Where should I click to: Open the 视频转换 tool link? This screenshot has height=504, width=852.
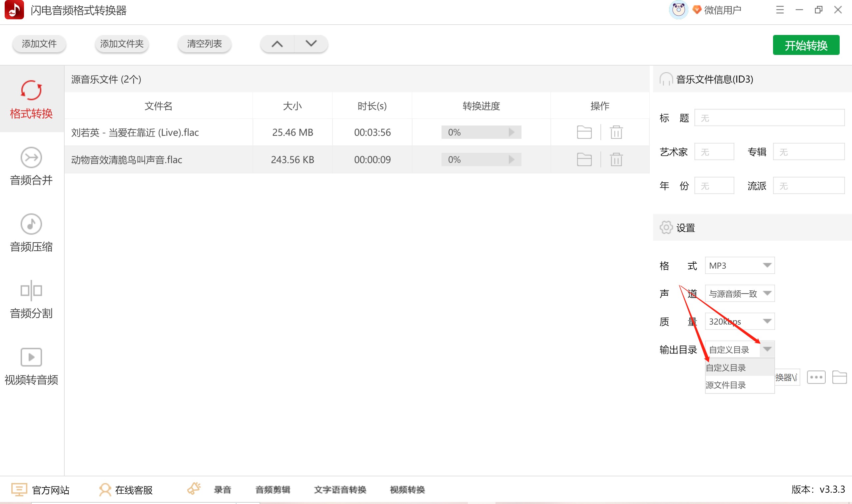(407, 490)
